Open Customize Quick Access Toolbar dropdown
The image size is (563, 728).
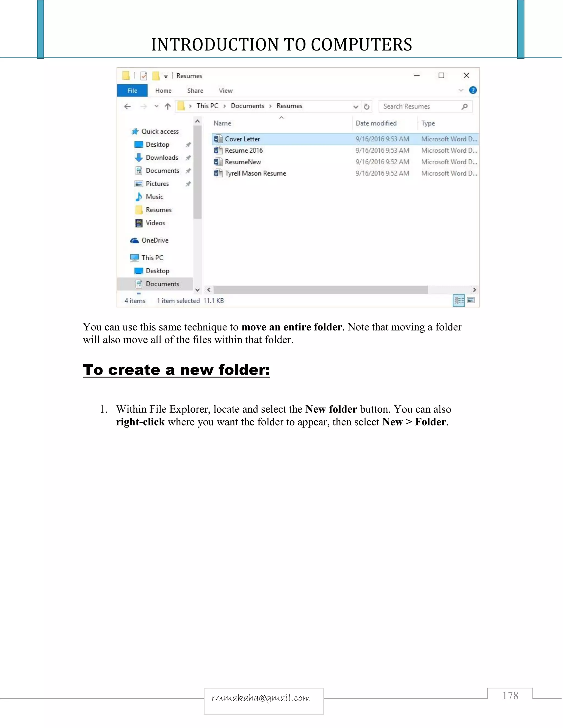pyautogui.click(x=166, y=76)
